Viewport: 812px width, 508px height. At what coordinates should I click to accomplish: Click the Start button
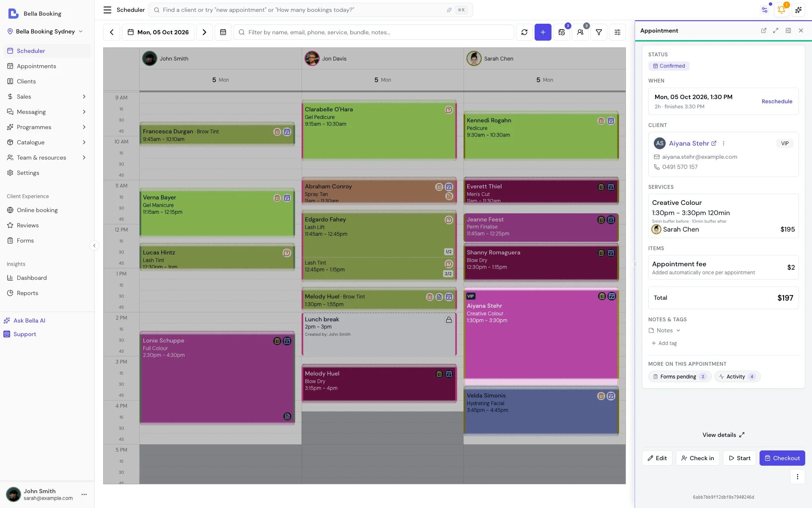coord(739,458)
